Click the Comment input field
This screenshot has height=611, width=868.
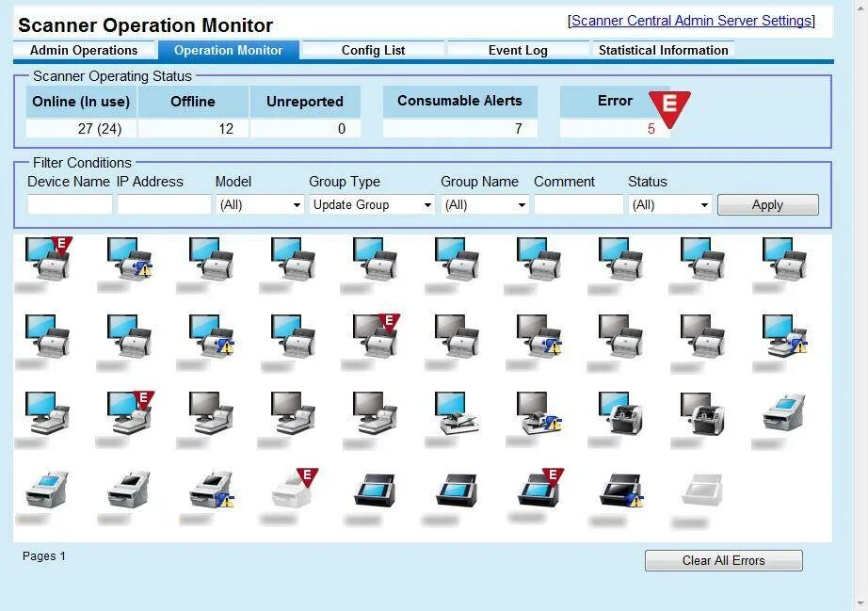(578, 205)
